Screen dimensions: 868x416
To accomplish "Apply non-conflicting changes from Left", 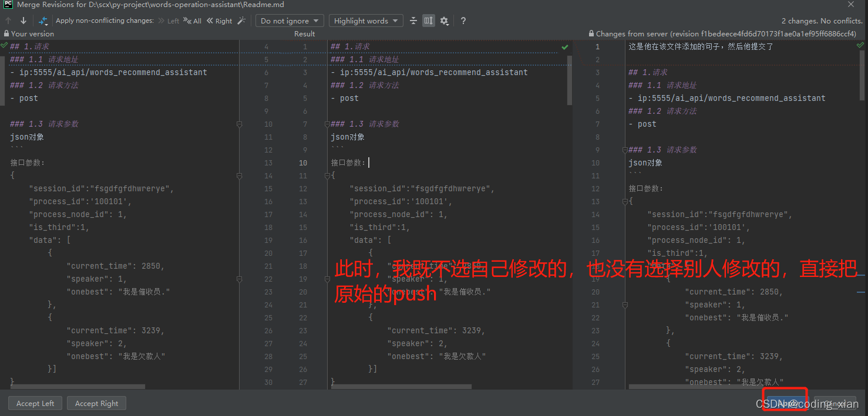I will pyautogui.click(x=169, y=21).
